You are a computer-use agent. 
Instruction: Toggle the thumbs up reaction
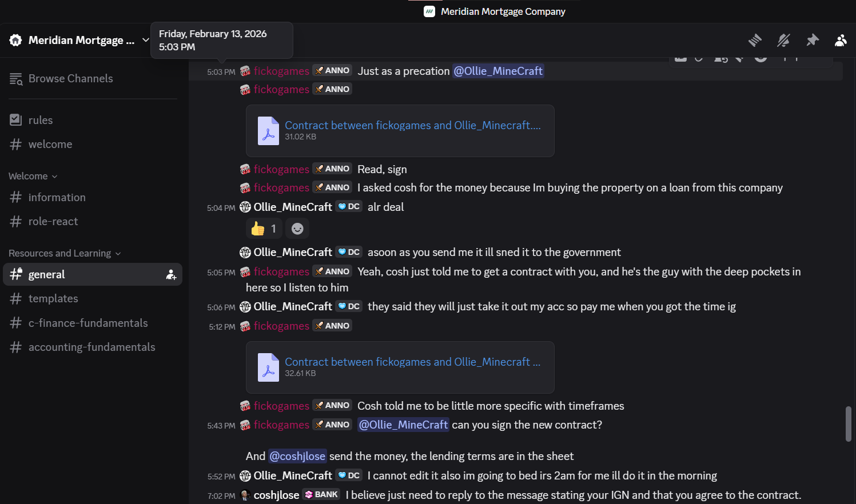coord(264,229)
